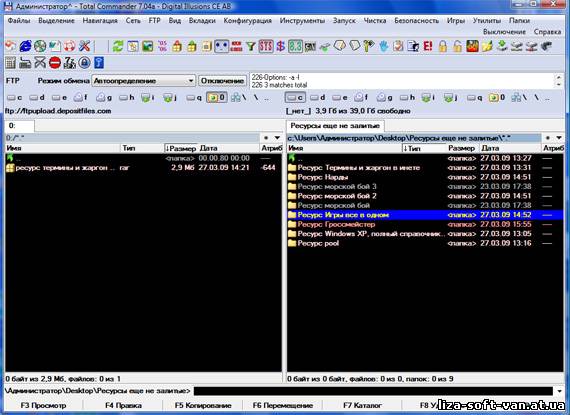Open the Файлы menu

19,21
